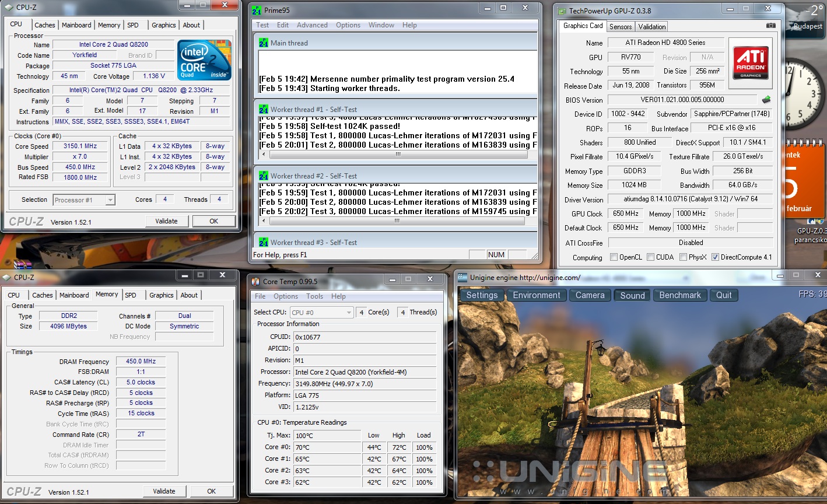Expand the Processor #1 selection dropdown
827x504 pixels.
coord(84,200)
